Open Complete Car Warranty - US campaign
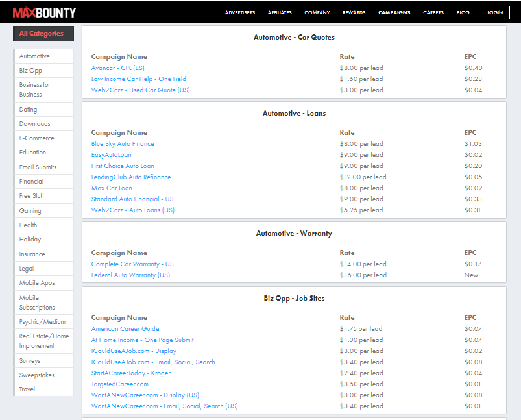This screenshot has width=521, height=420. point(132,264)
